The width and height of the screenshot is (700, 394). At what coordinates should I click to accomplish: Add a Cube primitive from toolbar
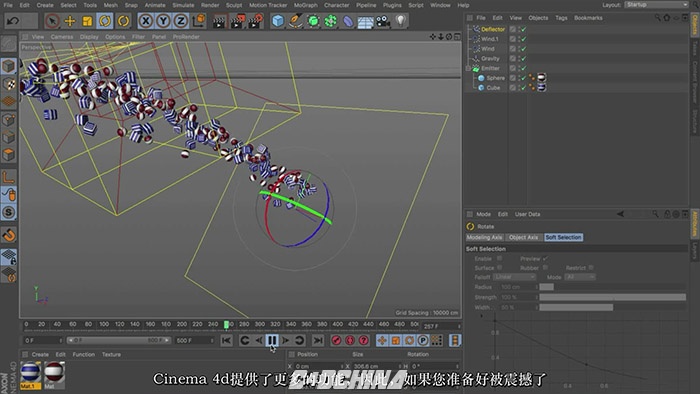point(278,21)
